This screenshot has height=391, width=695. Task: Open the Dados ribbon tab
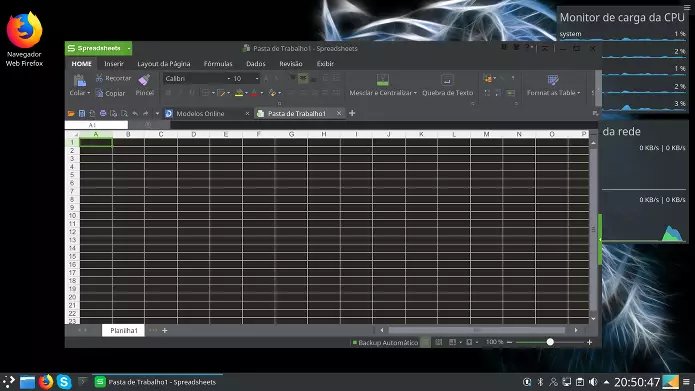coord(256,64)
